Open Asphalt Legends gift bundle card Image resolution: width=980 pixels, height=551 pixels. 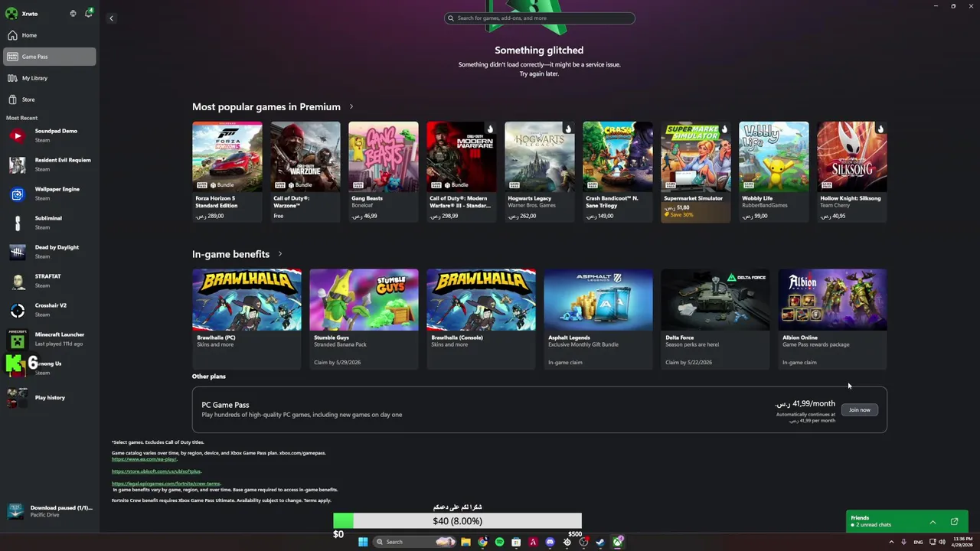point(598,319)
